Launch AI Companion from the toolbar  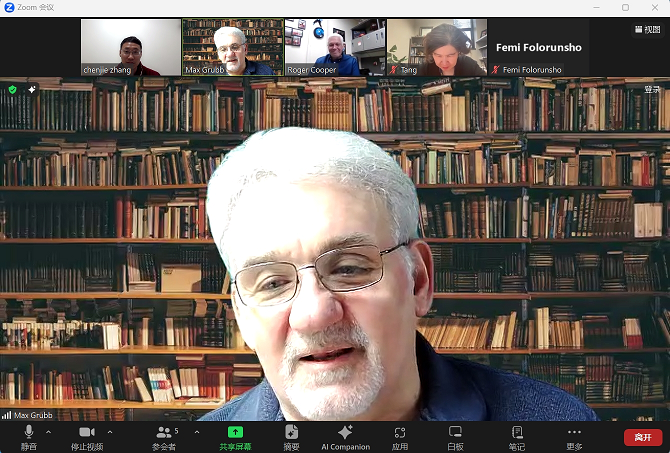coord(345,436)
